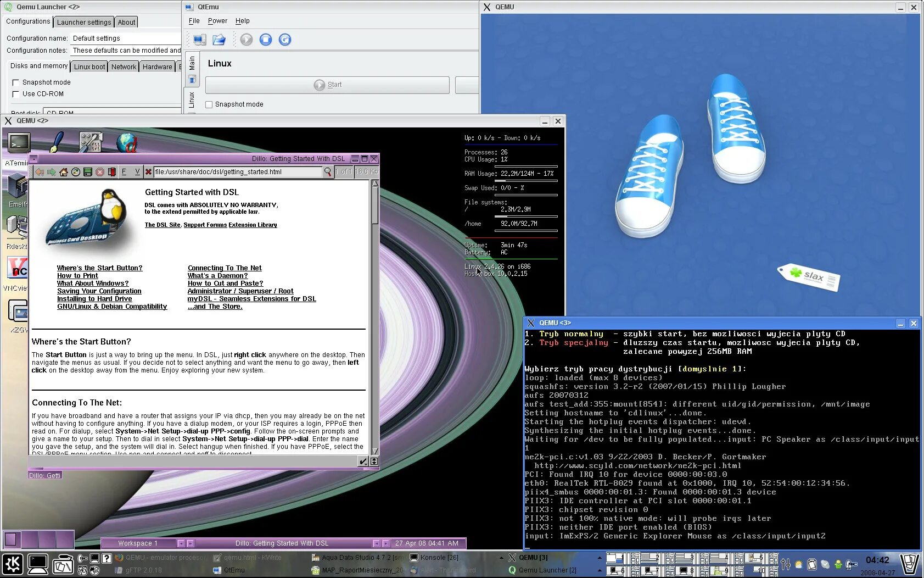The width and height of the screenshot is (924, 578).
Task: Click Dillo vertical scrollbar thumb
Action: 375,206
